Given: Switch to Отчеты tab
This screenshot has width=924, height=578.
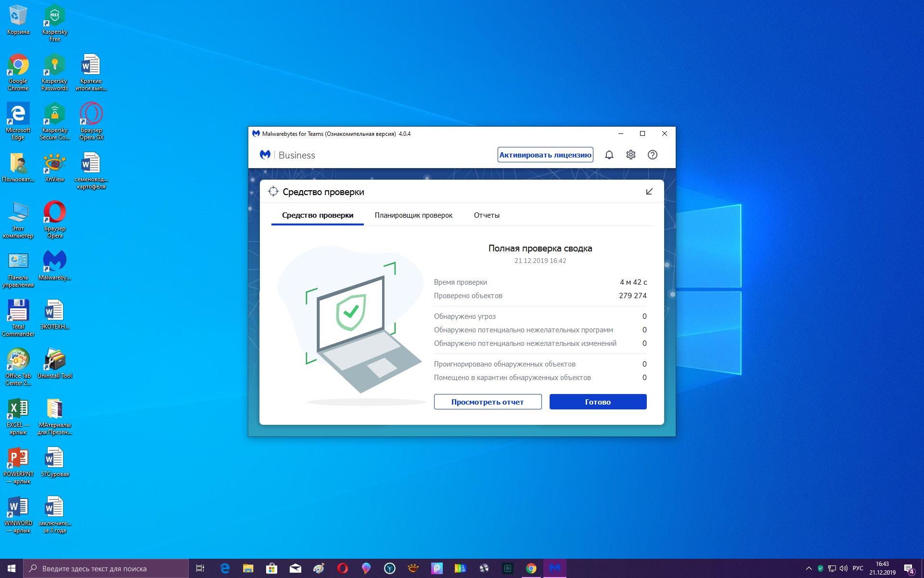Looking at the screenshot, I should (x=487, y=215).
